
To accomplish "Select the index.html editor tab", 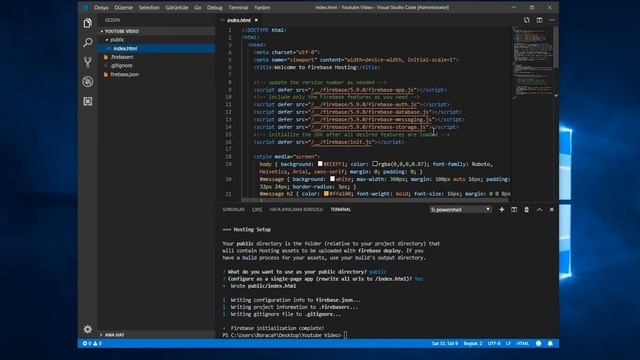I will [238, 20].
